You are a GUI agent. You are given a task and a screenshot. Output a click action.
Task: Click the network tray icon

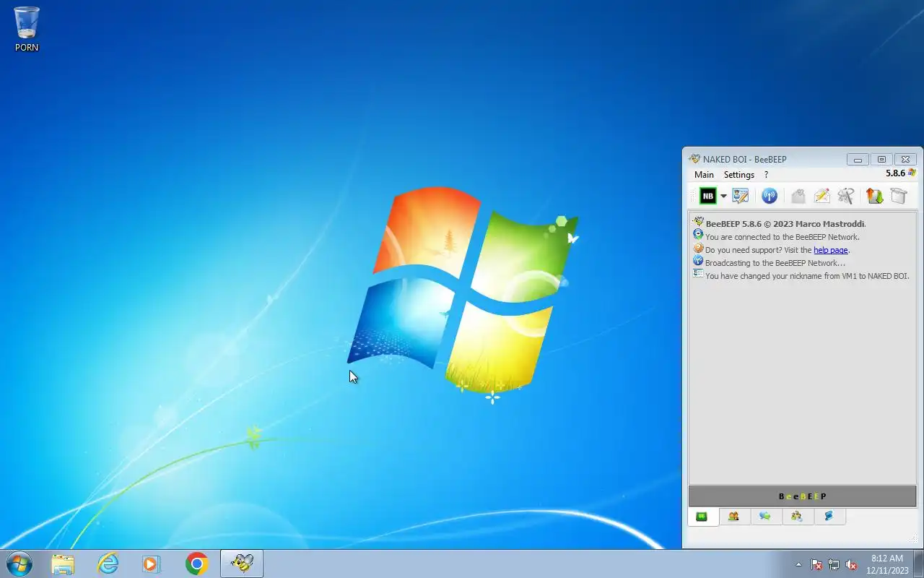click(834, 564)
